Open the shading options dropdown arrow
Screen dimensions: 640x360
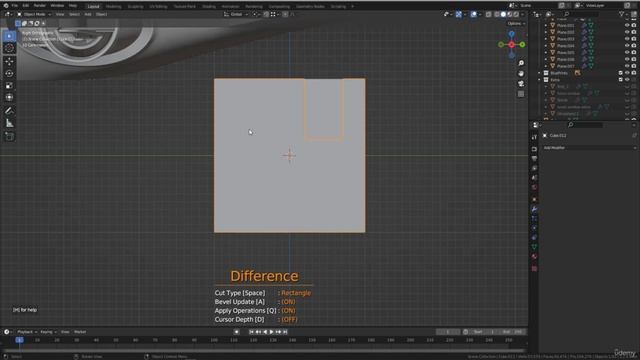523,14
